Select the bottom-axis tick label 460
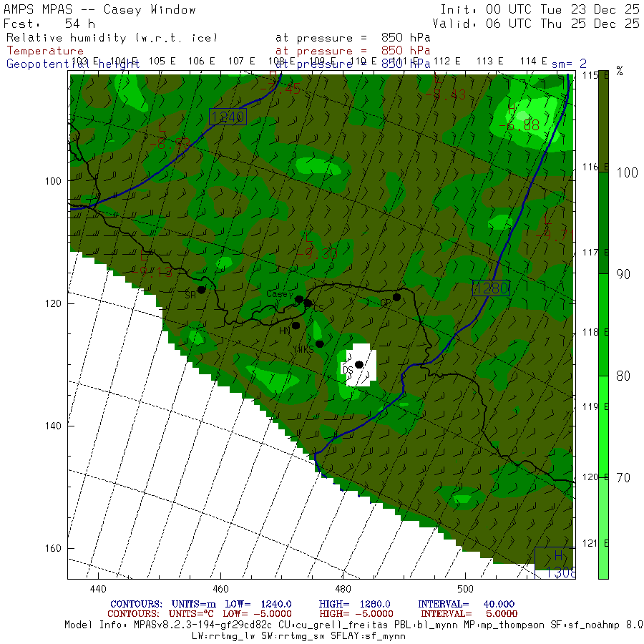644x644 pixels. tap(220, 589)
